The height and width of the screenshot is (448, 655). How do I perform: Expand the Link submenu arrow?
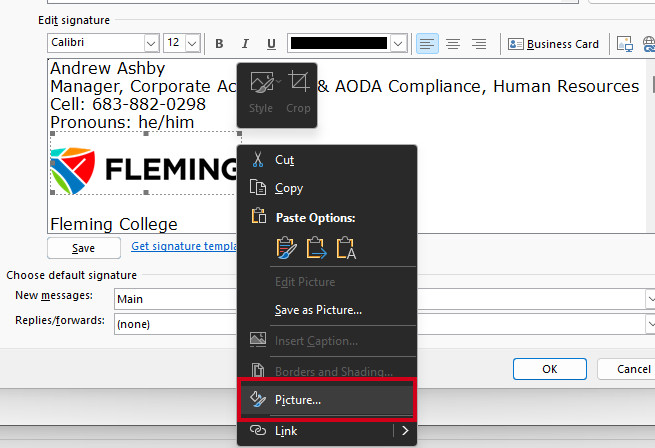[404, 430]
